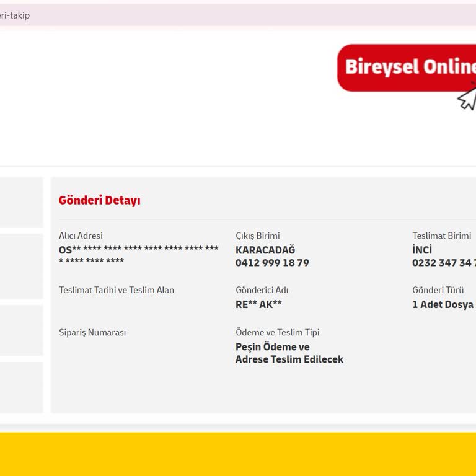Image resolution: width=476 pixels, height=476 pixels.
Task: Click the phone number 0412 999 18 79
Action: click(x=272, y=263)
